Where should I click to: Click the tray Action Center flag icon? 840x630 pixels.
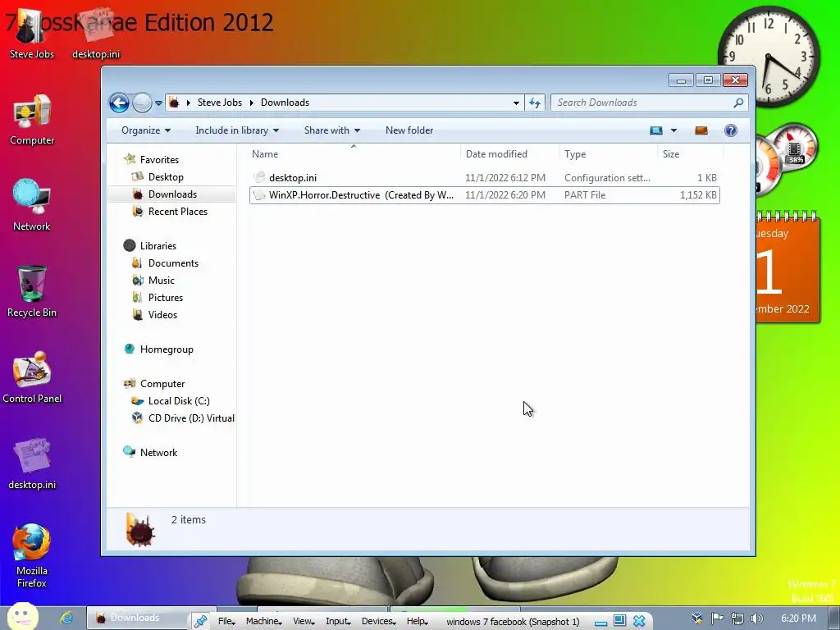(717, 619)
